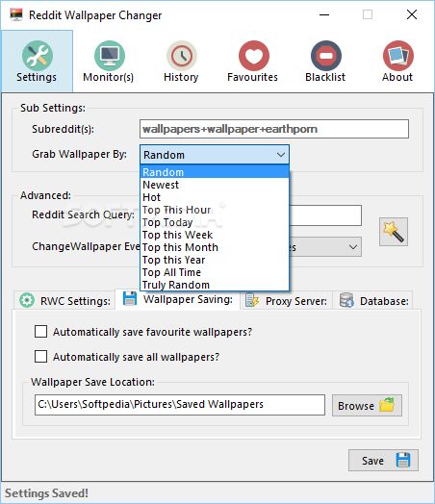Image resolution: width=435 pixels, height=504 pixels.
Task: Open the Blacklist section
Action: click(x=325, y=61)
